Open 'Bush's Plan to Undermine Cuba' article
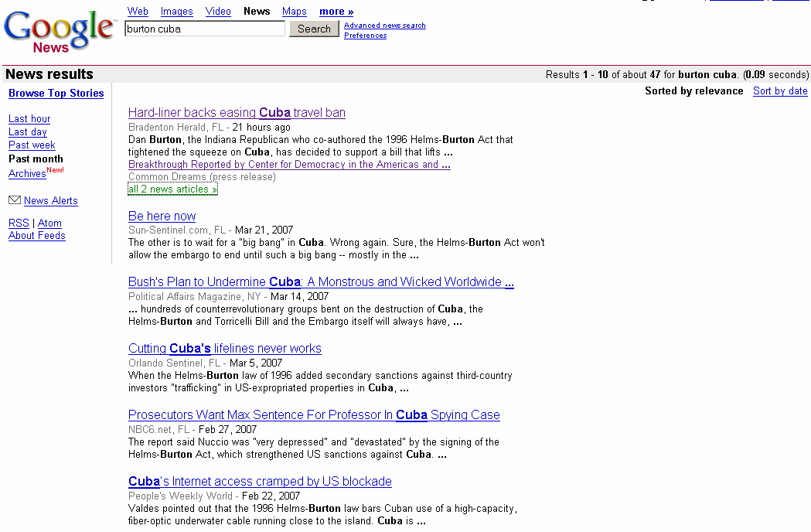Viewport: 811px width, 532px height. [321, 281]
